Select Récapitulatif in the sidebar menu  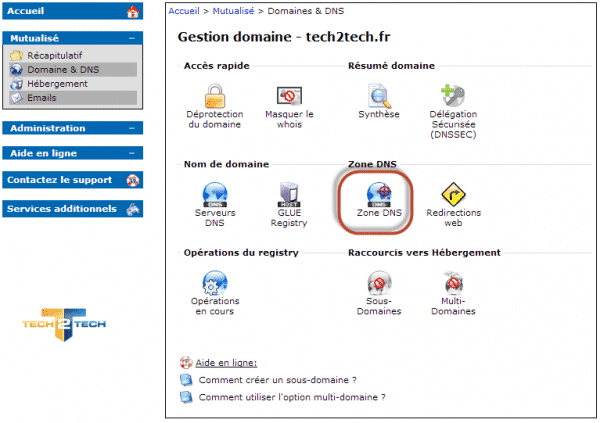coord(57,56)
